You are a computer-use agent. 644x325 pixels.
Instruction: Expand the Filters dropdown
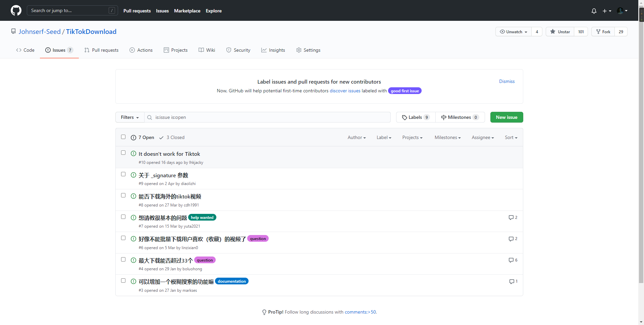point(130,117)
